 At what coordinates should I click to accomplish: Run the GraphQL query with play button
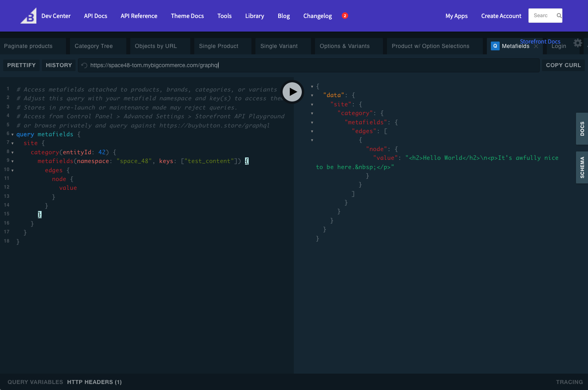pyautogui.click(x=293, y=92)
